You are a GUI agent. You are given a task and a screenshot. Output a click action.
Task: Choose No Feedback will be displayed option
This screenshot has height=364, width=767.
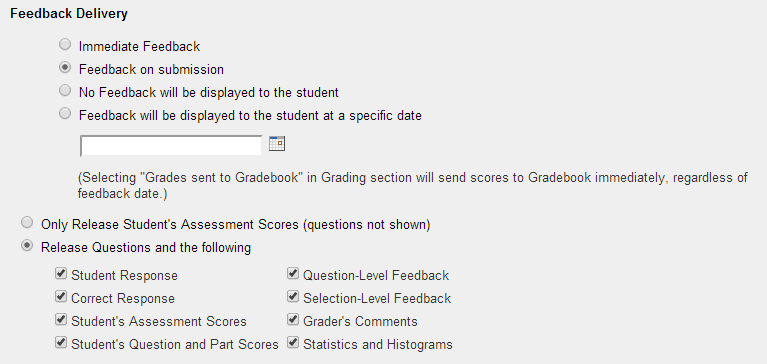pos(65,91)
